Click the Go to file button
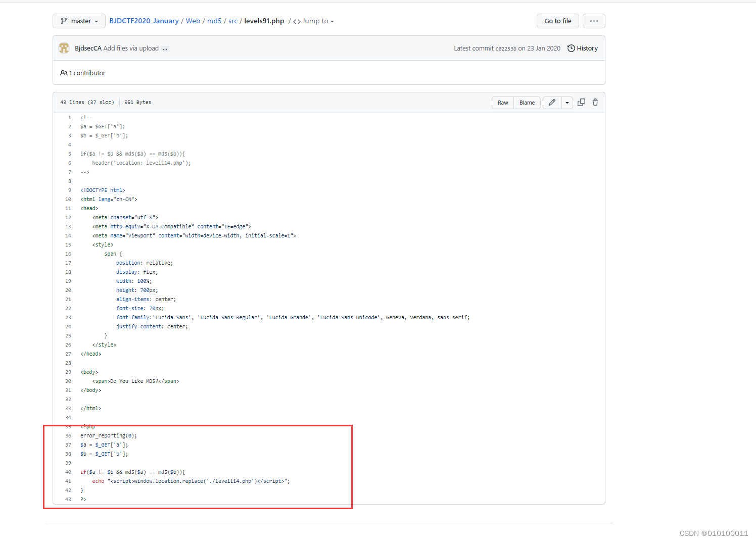Screen dimensions: 756x541 (x=558, y=21)
